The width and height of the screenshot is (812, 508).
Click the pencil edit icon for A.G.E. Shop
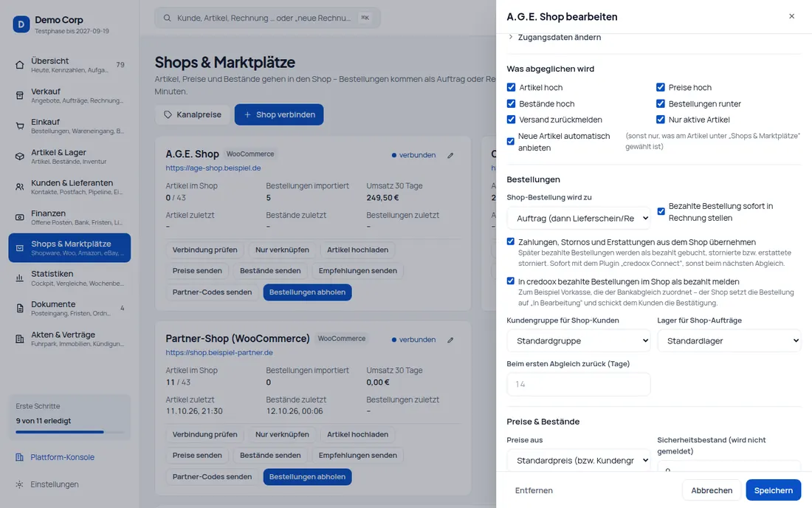tap(450, 155)
